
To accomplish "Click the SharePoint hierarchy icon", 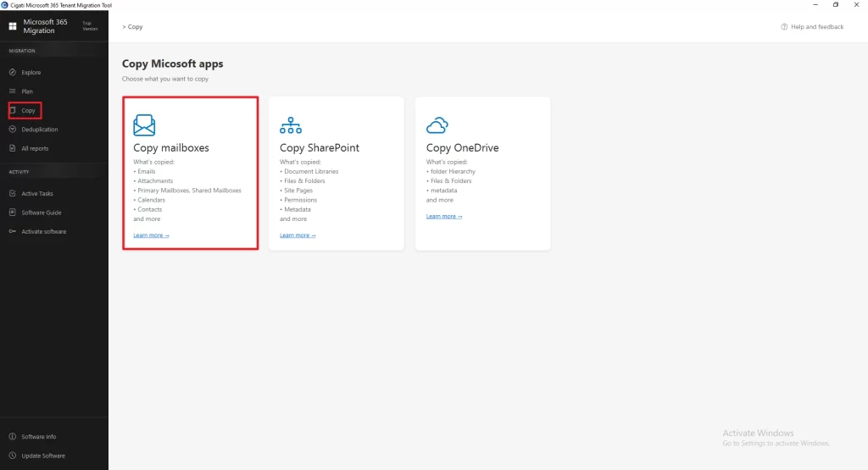I will pyautogui.click(x=291, y=125).
